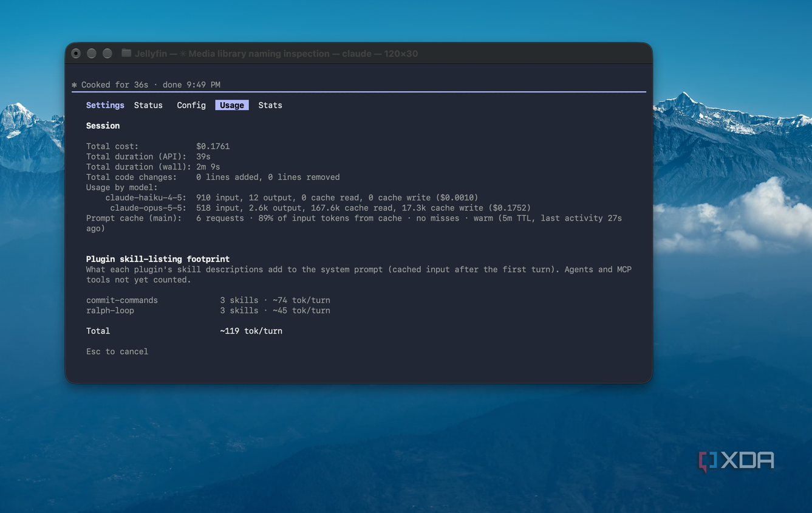Image resolution: width=812 pixels, height=513 pixels.
Task: Click the claude-haiku-4-5 usage line
Action: pyautogui.click(x=292, y=198)
